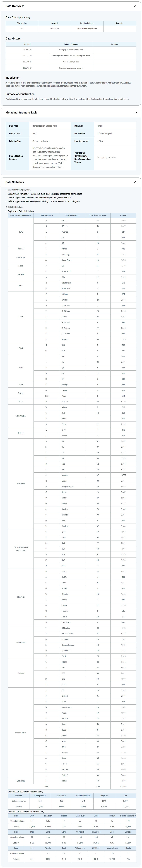Click the Data Change History heading
This screenshot has width=142, height=868.
(18, 17)
